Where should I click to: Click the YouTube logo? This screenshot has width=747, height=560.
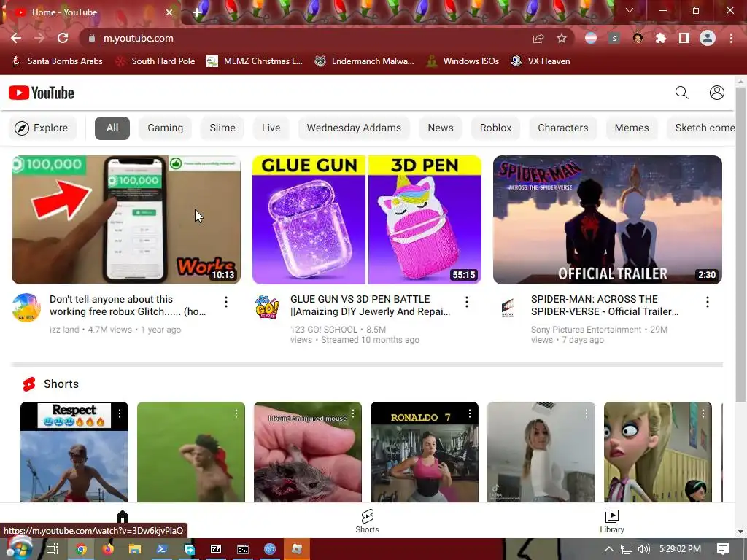point(42,93)
